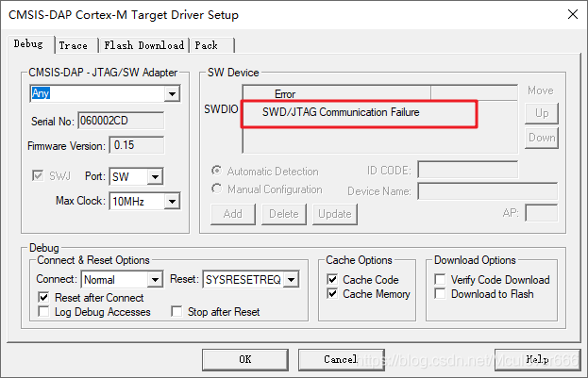Select the Pack tab
588x378 pixels.
(x=211, y=45)
